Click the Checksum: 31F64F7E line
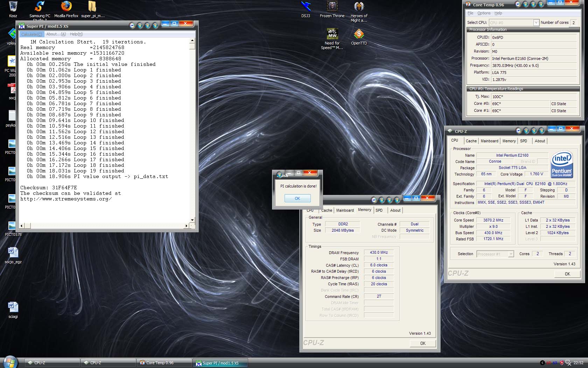The height and width of the screenshot is (368, 588). click(48, 188)
